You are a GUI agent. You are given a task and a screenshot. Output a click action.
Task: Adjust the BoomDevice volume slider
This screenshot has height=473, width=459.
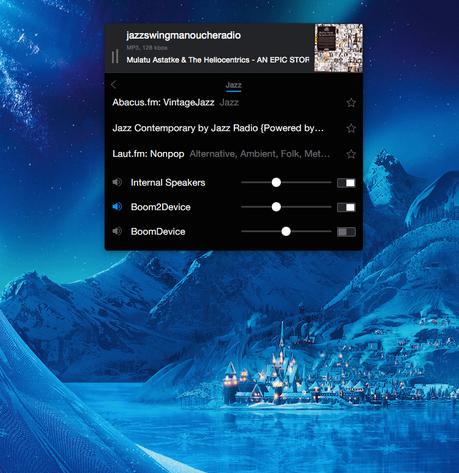tap(286, 231)
